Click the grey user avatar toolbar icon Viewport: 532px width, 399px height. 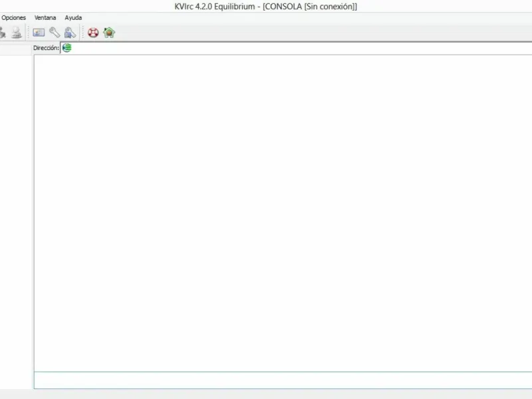pos(16,33)
